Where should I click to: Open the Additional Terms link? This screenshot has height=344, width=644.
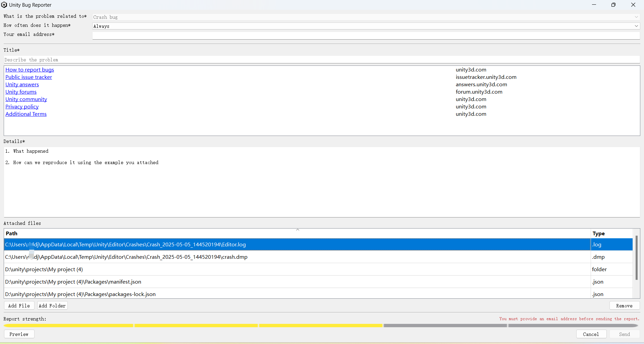pyautogui.click(x=26, y=114)
